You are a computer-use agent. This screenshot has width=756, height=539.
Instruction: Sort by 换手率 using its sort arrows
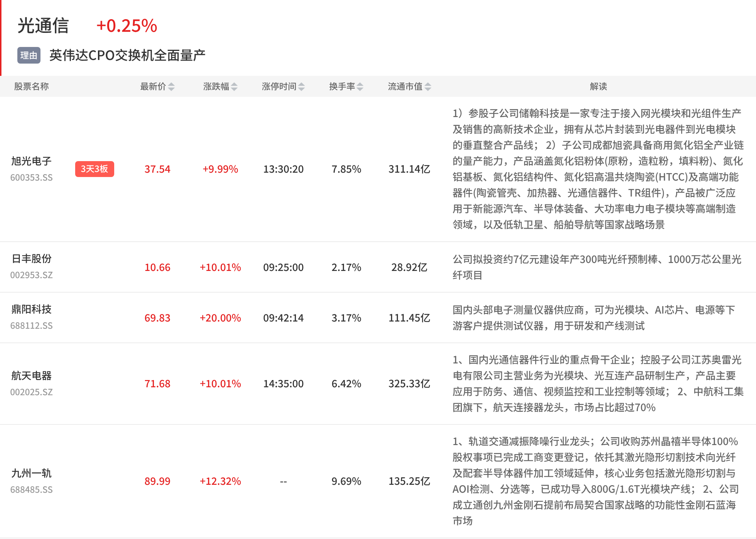coord(360,87)
